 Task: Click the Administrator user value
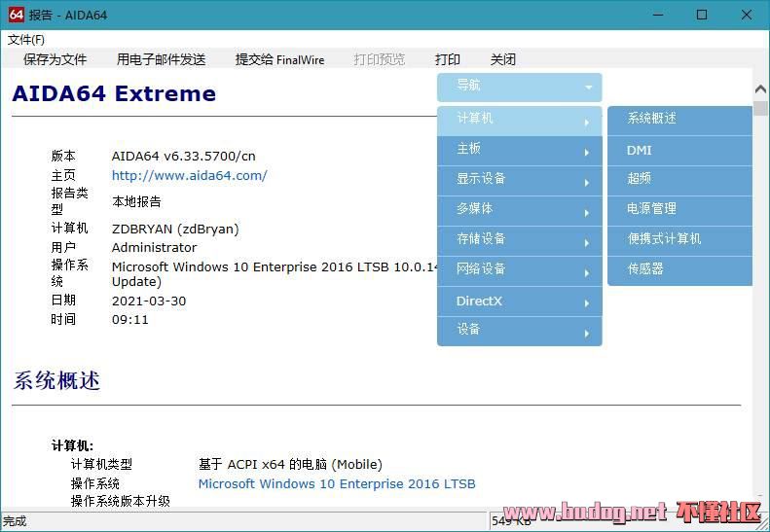pos(154,247)
